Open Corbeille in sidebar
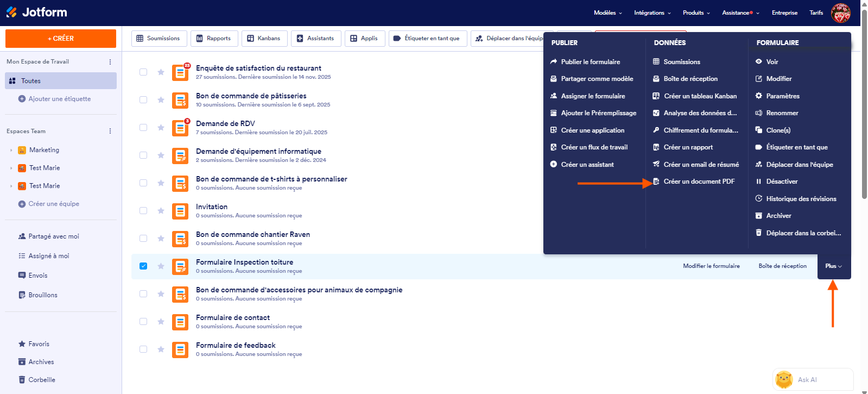Image resolution: width=868 pixels, height=394 pixels. click(x=37, y=380)
